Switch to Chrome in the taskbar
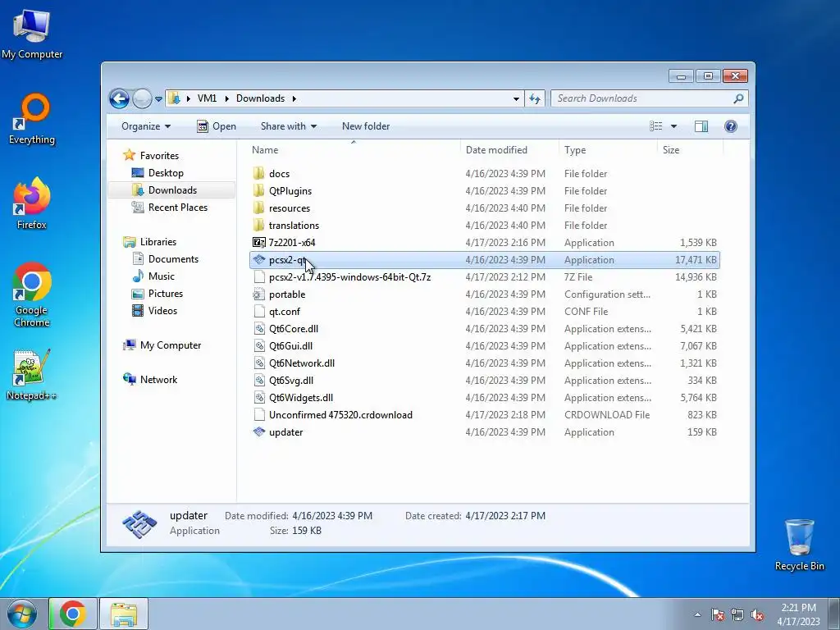This screenshot has width=840, height=630. [x=73, y=614]
